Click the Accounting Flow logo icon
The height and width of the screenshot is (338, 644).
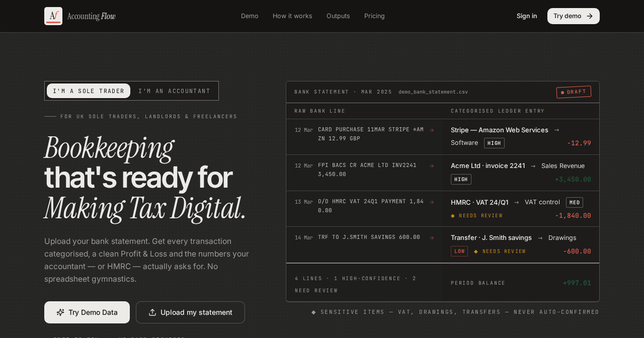pyautogui.click(x=53, y=16)
